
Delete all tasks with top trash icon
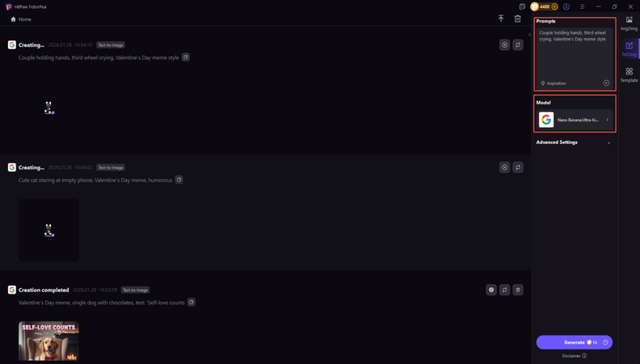518,19
